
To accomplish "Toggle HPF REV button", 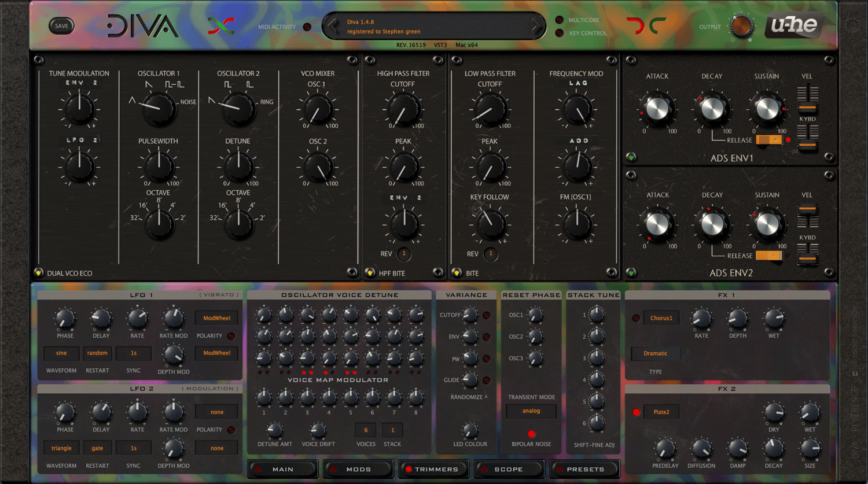I will 404,253.
